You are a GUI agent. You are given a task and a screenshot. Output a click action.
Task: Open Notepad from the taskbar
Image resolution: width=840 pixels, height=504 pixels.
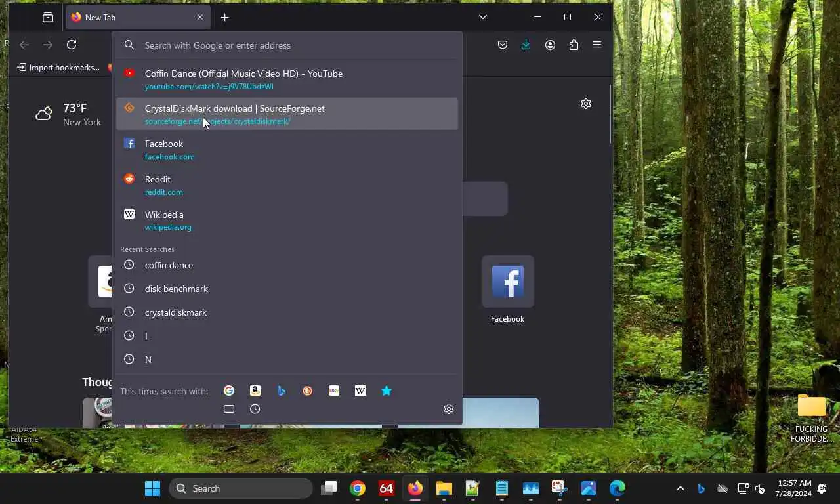click(x=502, y=488)
